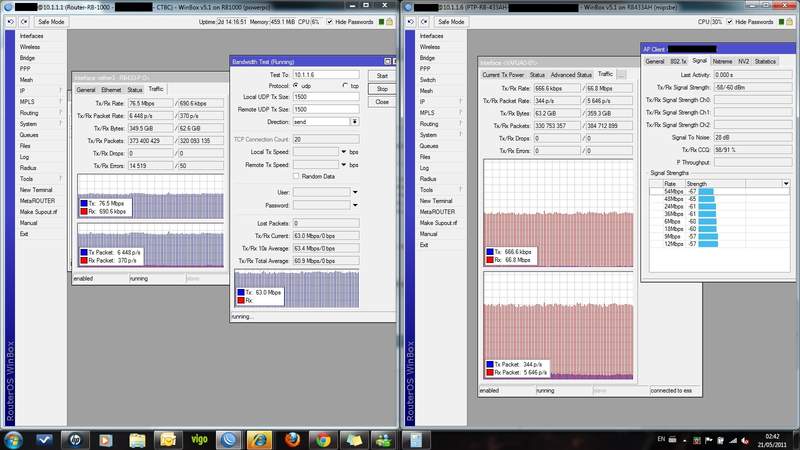Open the Advanced Status tab in right interface window
800x450 pixels.
point(571,74)
